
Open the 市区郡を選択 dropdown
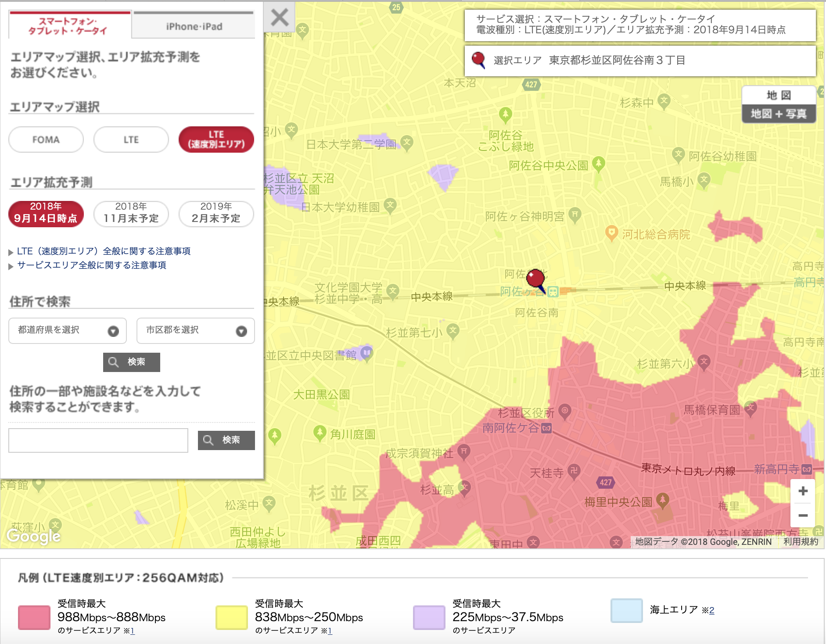[195, 331]
